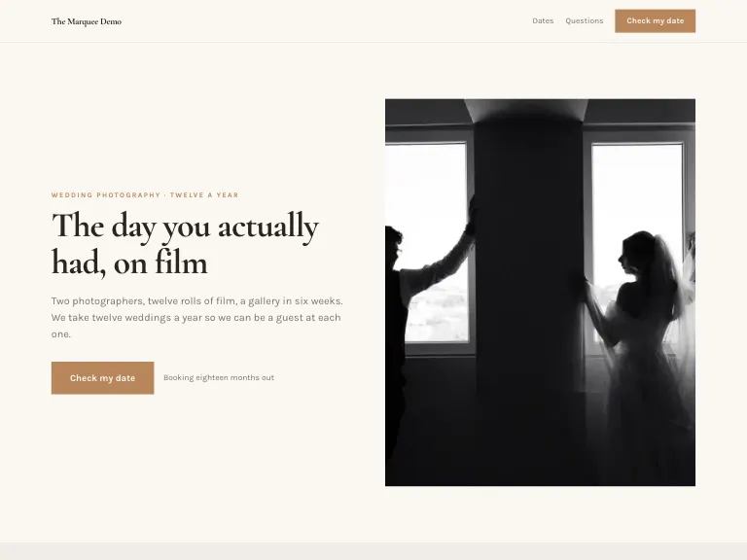This screenshot has width=747, height=560.
Task: Open The Marquee Demo home link
Action: coord(87,21)
